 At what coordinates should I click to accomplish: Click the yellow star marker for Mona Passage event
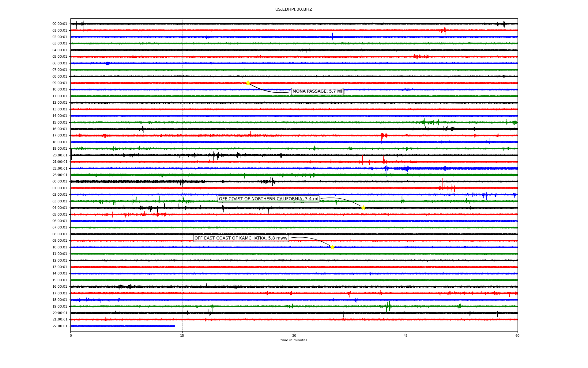pyautogui.click(x=248, y=83)
